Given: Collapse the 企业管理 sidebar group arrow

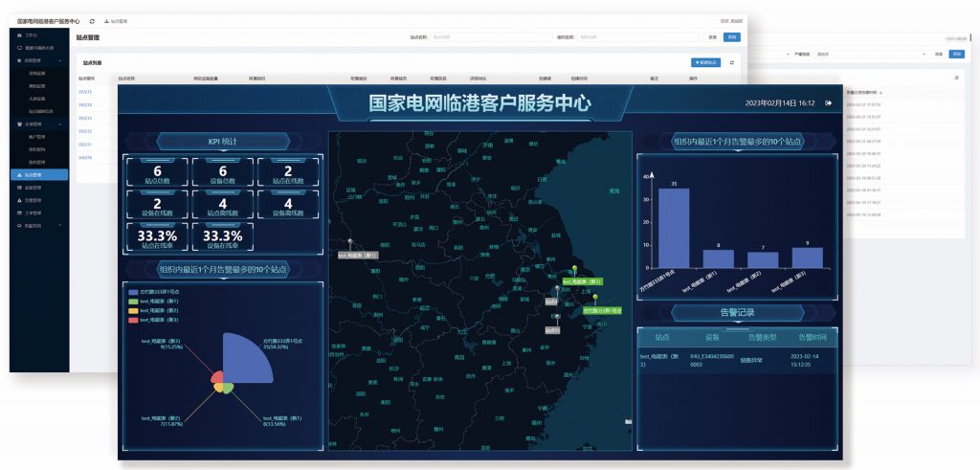Looking at the screenshot, I should (60, 124).
